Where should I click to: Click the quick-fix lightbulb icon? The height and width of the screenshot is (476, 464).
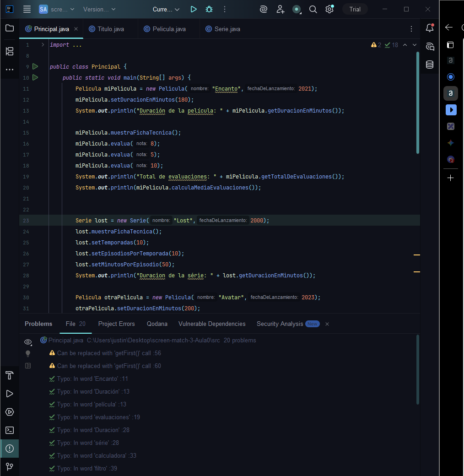pyautogui.click(x=28, y=354)
